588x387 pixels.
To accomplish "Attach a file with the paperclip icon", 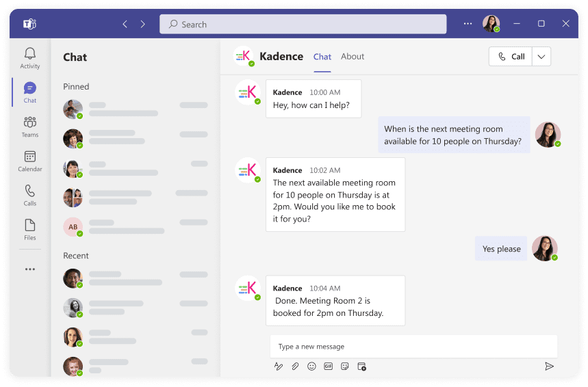I will (295, 366).
